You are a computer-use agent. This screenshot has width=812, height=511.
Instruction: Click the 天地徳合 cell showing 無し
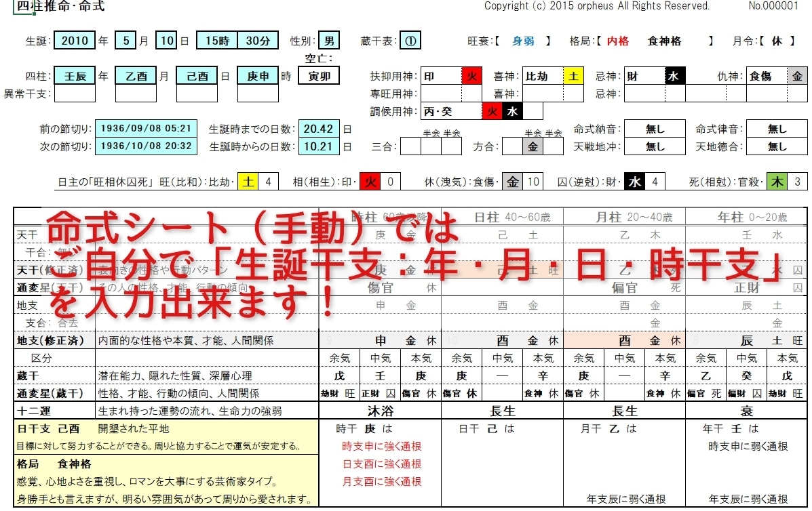coord(777,146)
